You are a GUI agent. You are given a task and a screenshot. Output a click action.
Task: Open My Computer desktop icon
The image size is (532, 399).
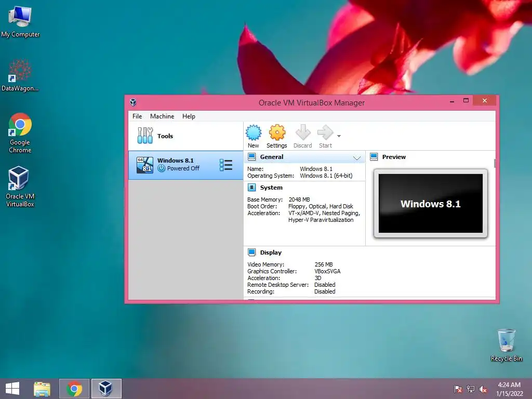[20, 22]
